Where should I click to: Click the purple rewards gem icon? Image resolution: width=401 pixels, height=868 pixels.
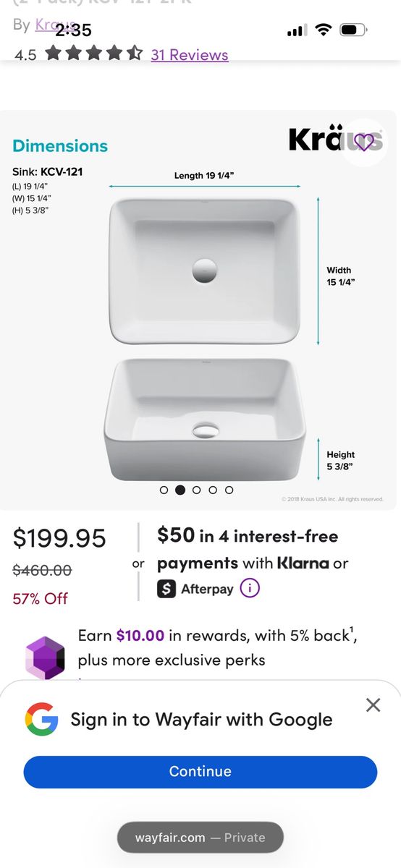(45, 657)
